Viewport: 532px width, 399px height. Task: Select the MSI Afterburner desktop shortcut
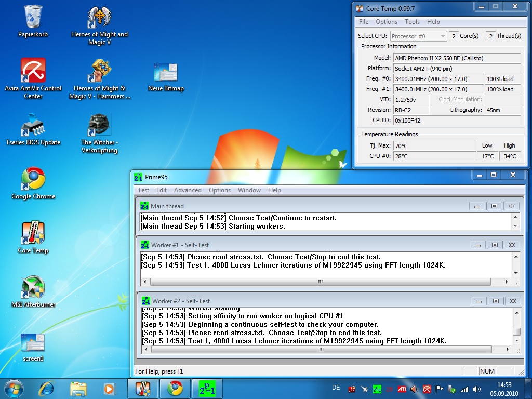tap(33, 291)
